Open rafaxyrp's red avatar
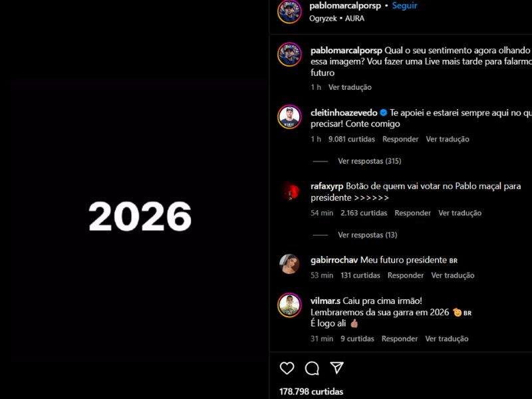The width and height of the screenshot is (532, 399). click(289, 191)
